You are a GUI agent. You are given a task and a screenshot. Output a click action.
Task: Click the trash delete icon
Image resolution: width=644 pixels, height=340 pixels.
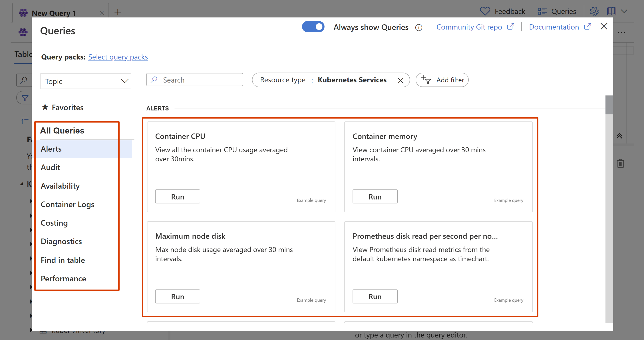click(620, 164)
